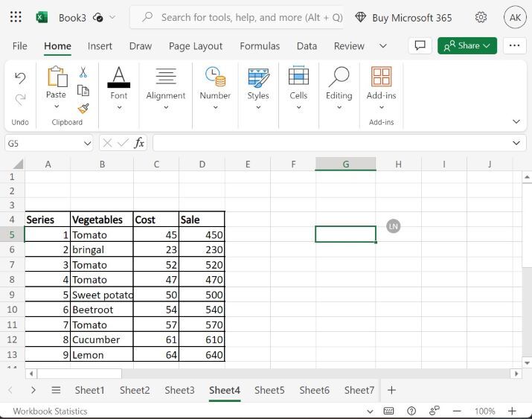Screen dimensions: 532x419
Task: Open the Paste options dropdown arrow
Action: (x=57, y=106)
